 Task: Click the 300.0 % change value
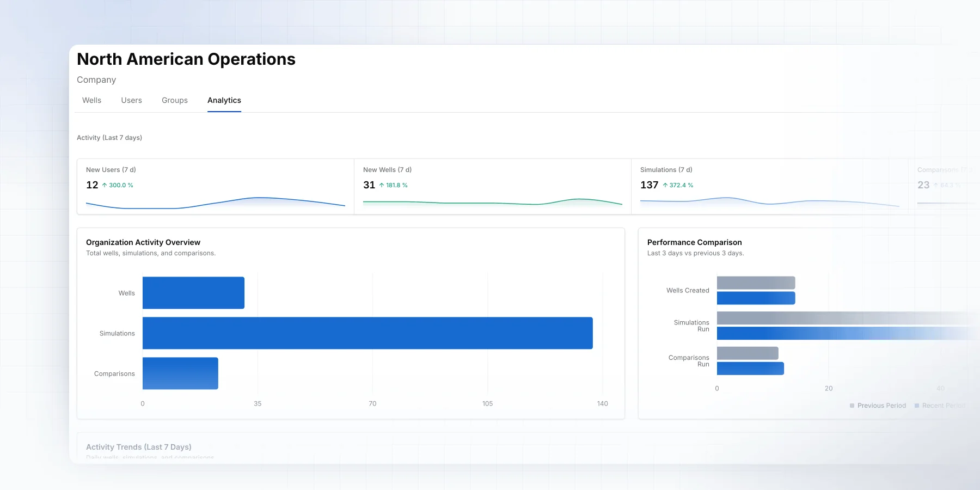pos(121,185)
